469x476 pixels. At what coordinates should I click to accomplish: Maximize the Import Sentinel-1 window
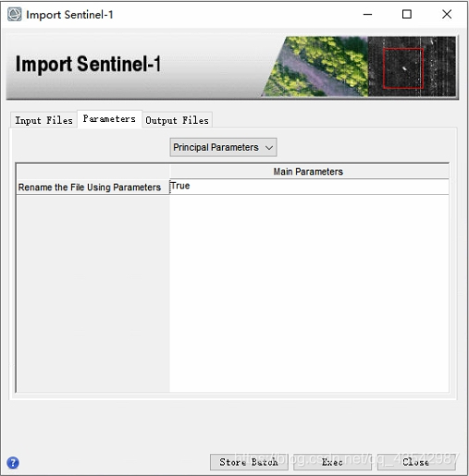click(x=407, y=14)
